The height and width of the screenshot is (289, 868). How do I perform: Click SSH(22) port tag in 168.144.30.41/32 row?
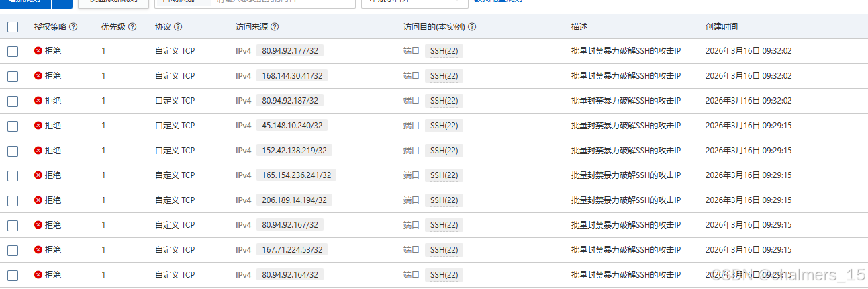[x=444, y=76]
